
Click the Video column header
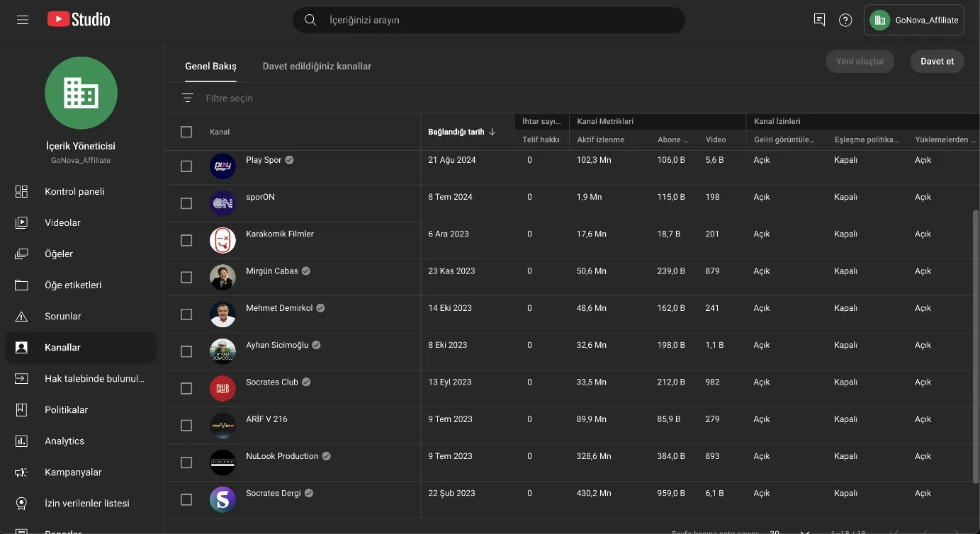tap(716, 140)
